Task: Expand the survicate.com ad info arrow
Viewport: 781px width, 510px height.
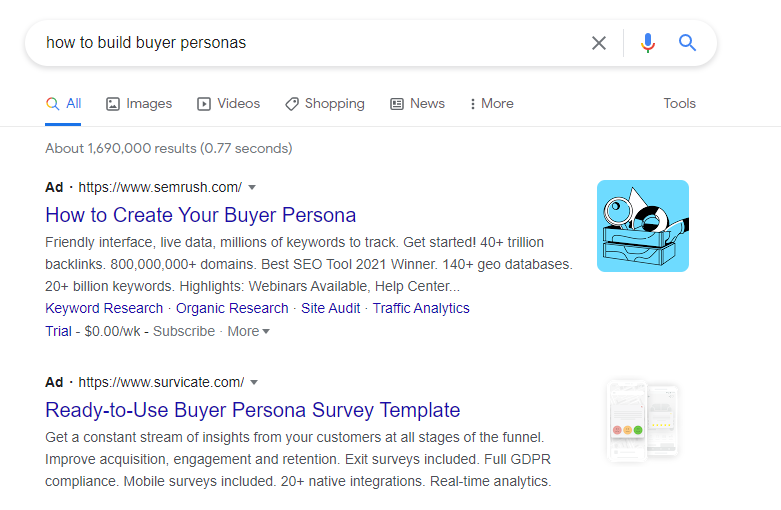Action: pyautogui.click(x=254, y=383)
